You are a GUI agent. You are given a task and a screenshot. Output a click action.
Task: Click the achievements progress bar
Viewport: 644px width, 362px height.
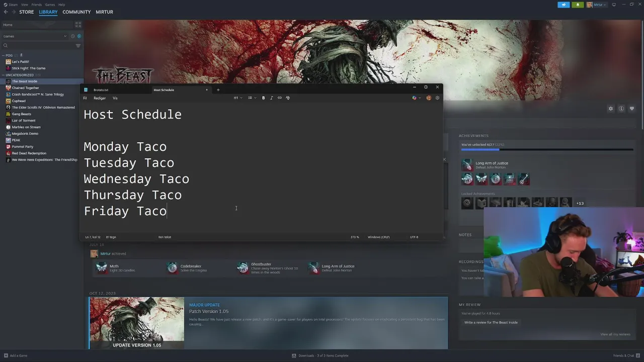pos(547,149)
